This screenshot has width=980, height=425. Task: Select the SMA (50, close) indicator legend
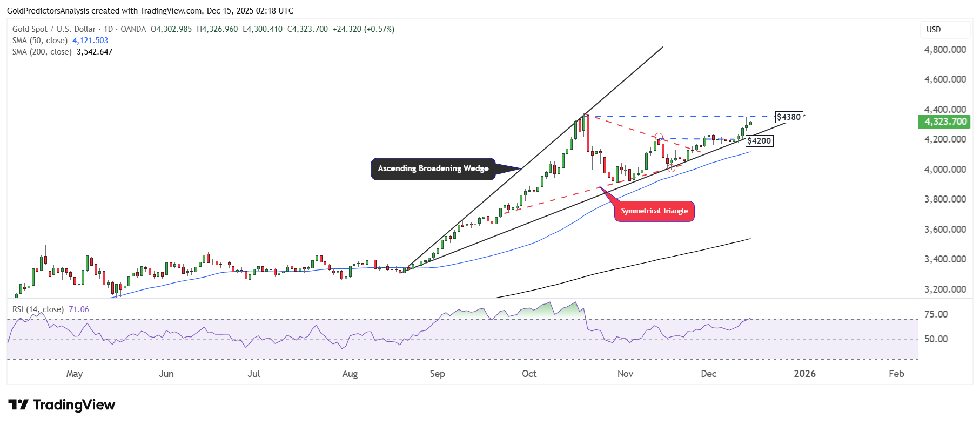coord(40,41)
